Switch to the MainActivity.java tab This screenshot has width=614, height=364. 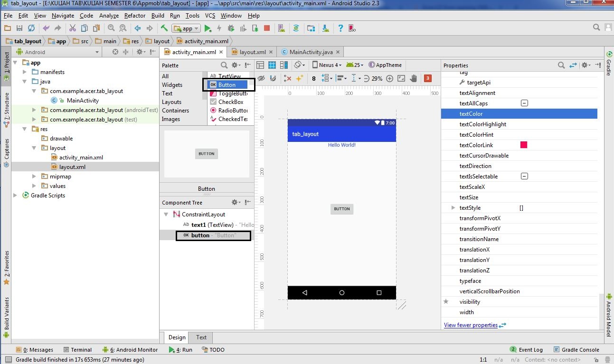point(311,52)
